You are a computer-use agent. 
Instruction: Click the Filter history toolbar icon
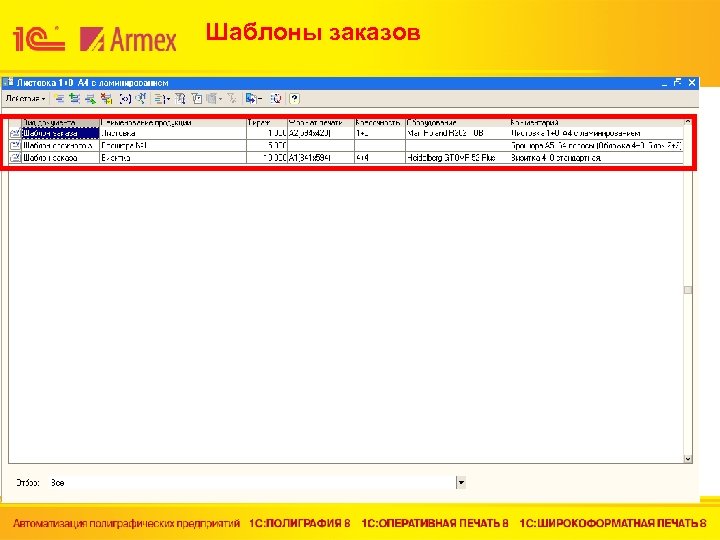[x=197, y=98]
